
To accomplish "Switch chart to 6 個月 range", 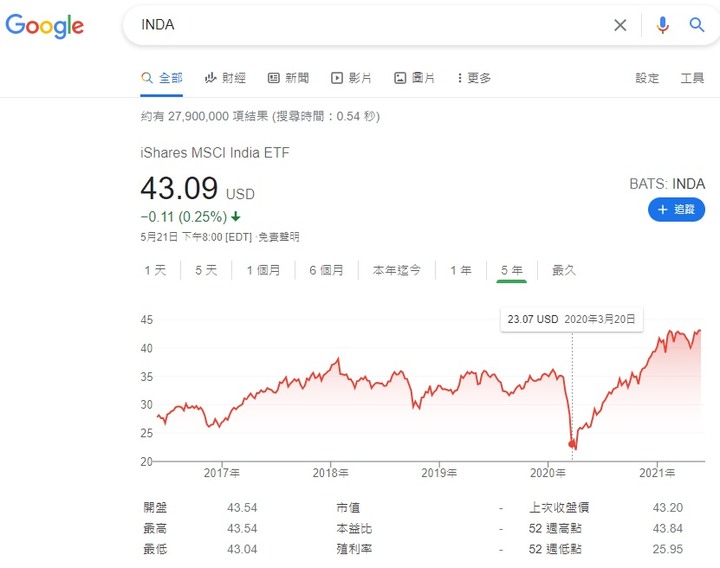I will coord(326,270).
